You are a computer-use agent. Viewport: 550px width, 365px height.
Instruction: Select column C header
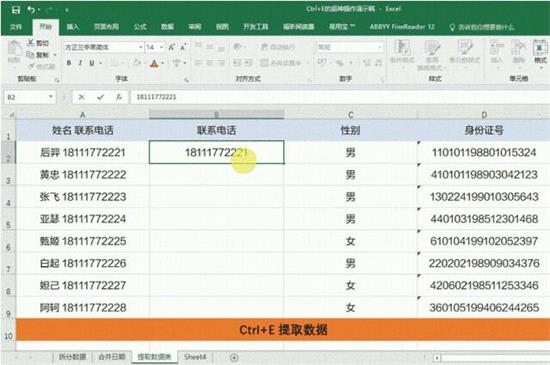350,115
